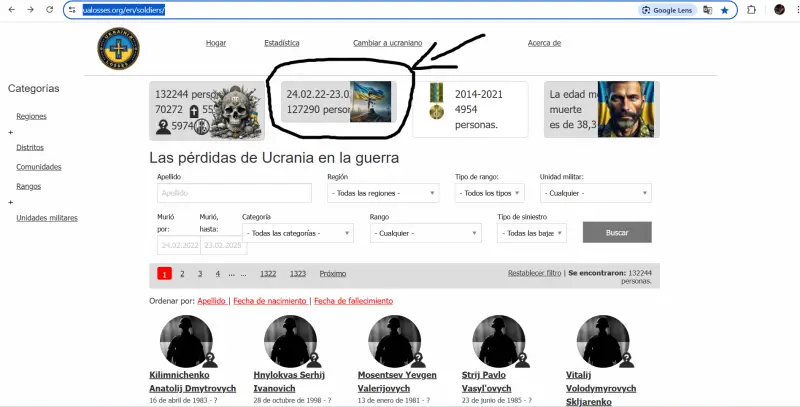Open the browser profile avatar

coord(779,9)
